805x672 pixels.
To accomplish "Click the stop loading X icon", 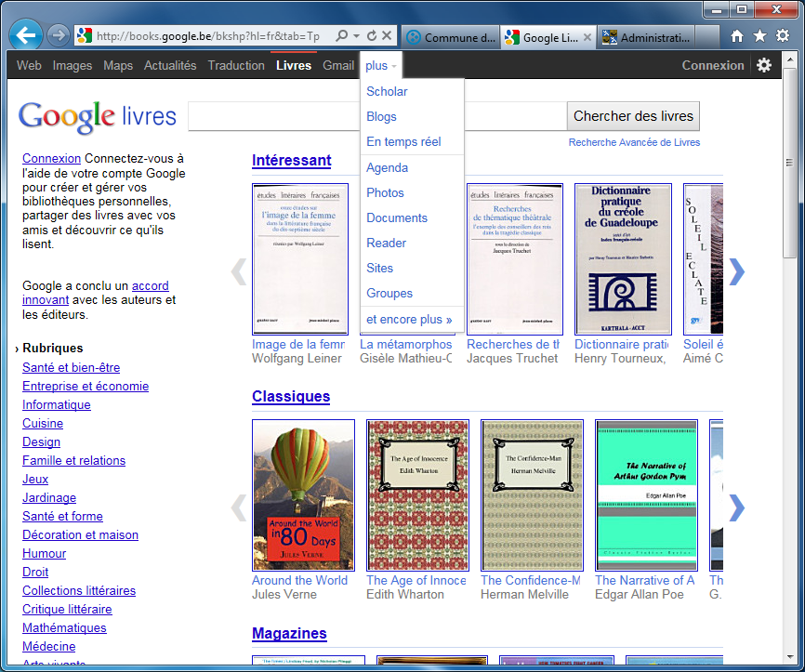I will click(387, 36).
